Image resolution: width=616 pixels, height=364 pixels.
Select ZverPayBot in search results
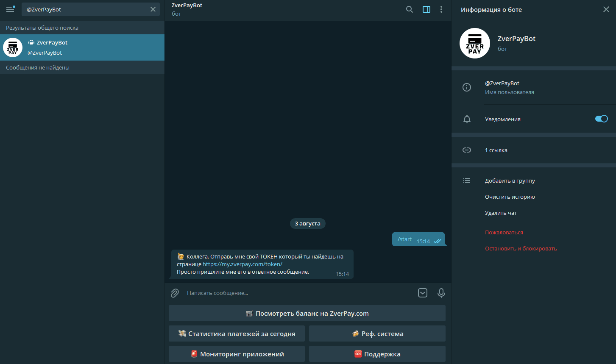(x=82, y=47)
